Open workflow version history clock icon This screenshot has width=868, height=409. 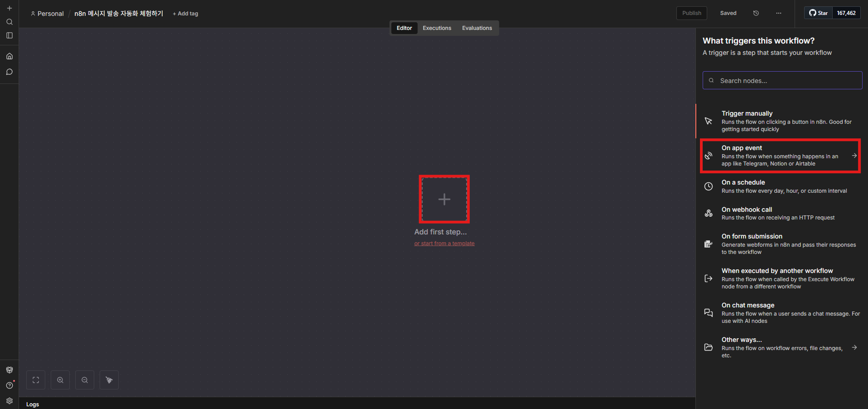(756, 13)
